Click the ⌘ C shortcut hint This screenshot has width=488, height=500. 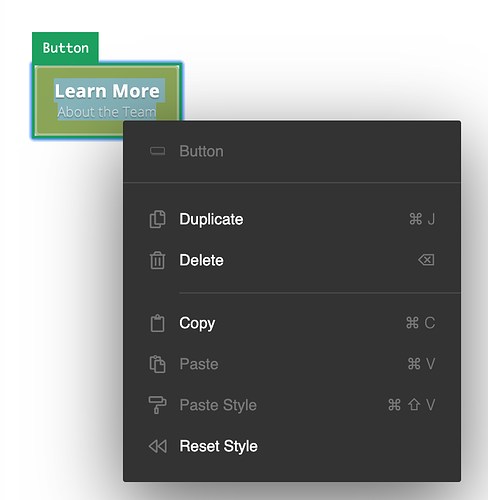tap(421, 323)
